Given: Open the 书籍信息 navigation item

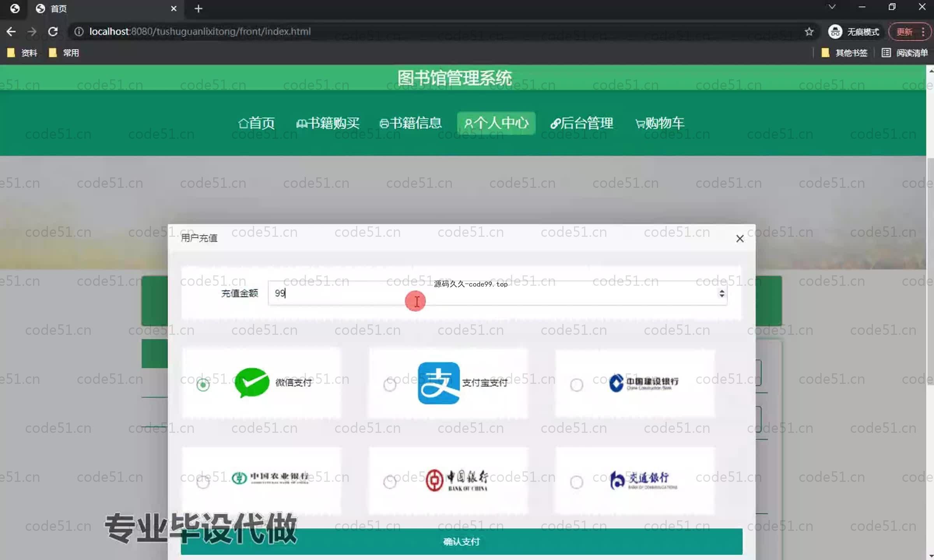Looking at the screenshot, I should (410, 123).
